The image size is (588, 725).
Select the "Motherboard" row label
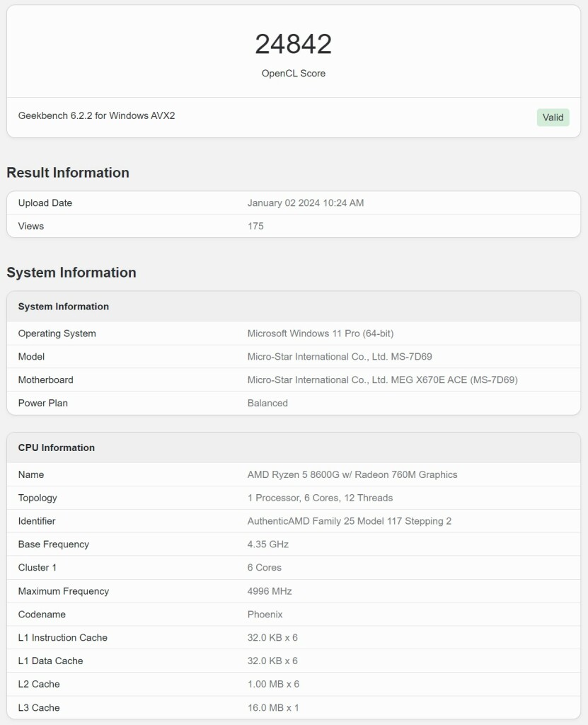(x=46, y=379)
